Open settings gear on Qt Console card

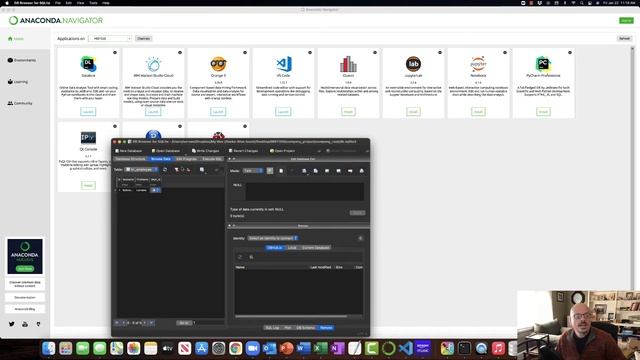(115, 126)
